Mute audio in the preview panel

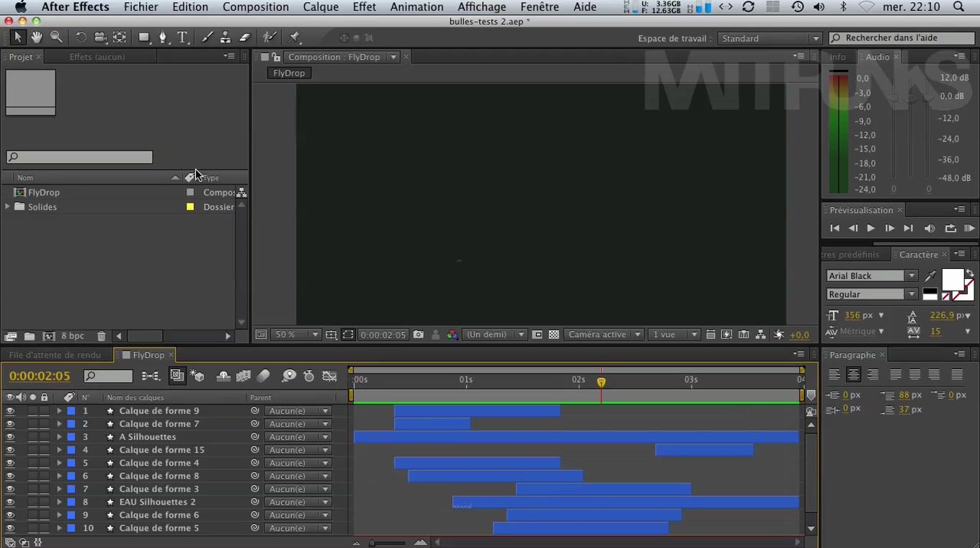coord(930,229)
